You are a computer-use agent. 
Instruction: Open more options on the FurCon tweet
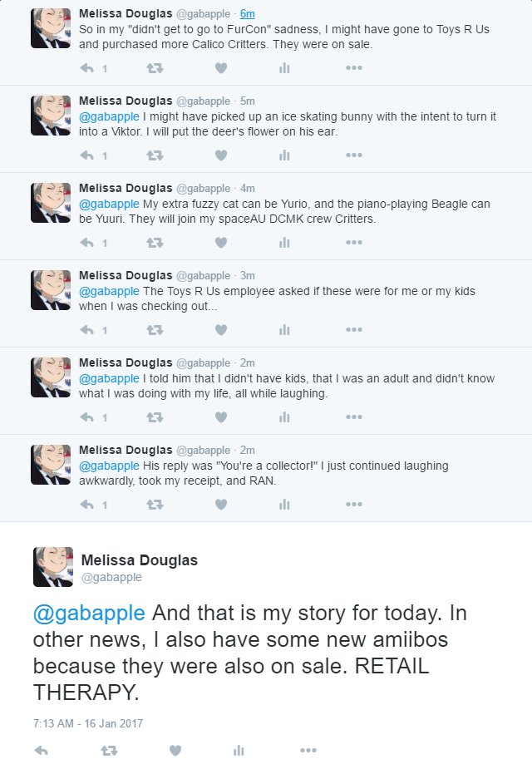354,68
